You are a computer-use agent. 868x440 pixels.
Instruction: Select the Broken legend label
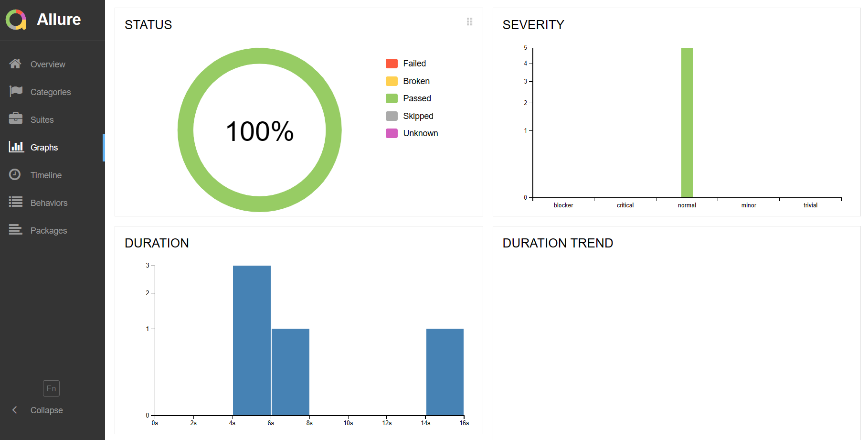[416, 81]
